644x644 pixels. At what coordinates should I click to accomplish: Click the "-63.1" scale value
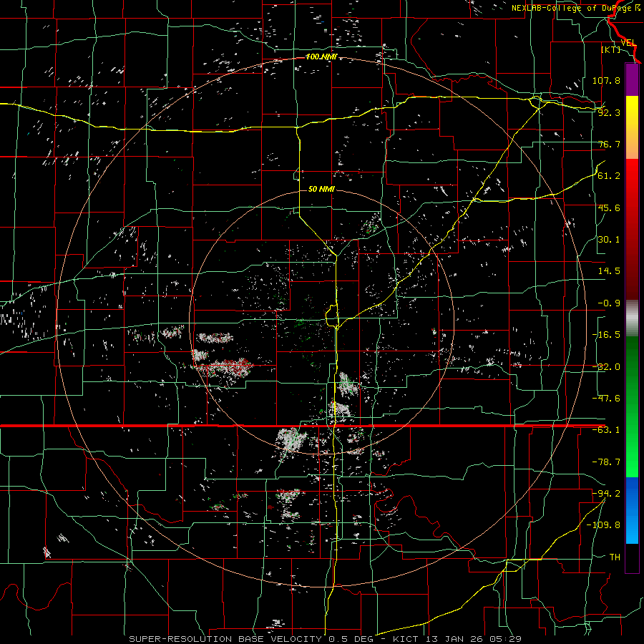pyautogui.click(x=606, y=430)
